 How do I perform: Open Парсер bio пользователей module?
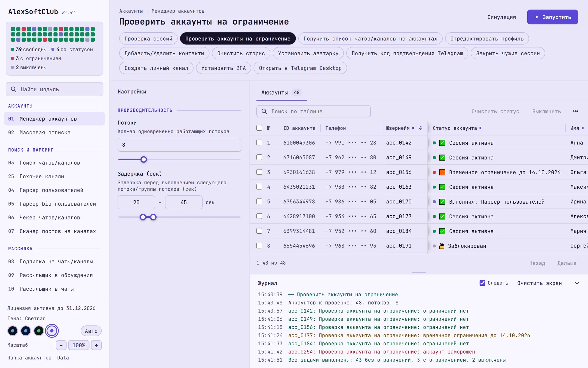pyautogui.click(x=54, y=204)
